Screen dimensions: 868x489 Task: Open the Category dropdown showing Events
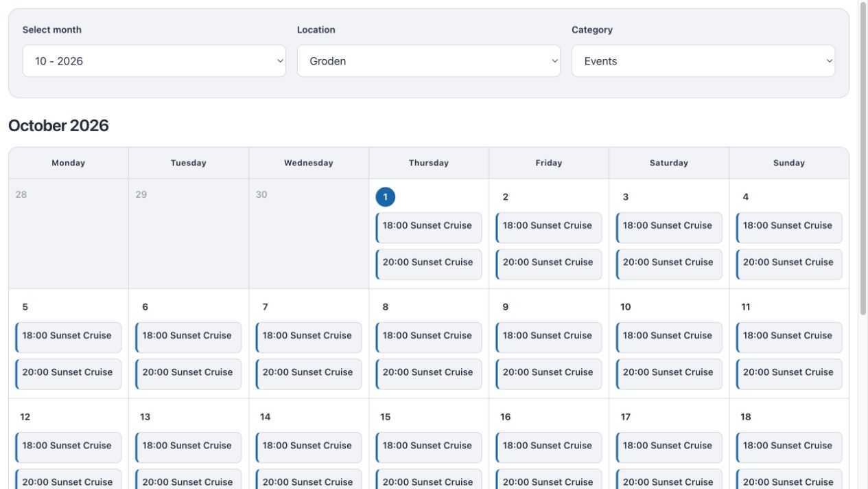tap(703, 61)
